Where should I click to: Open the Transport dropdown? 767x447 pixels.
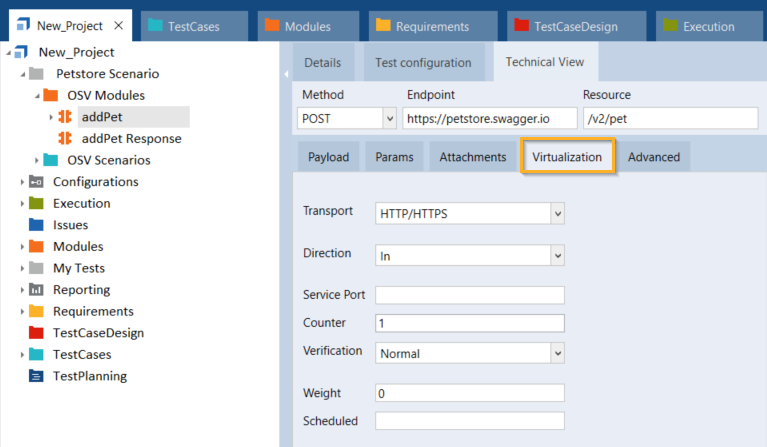(557, 213)
